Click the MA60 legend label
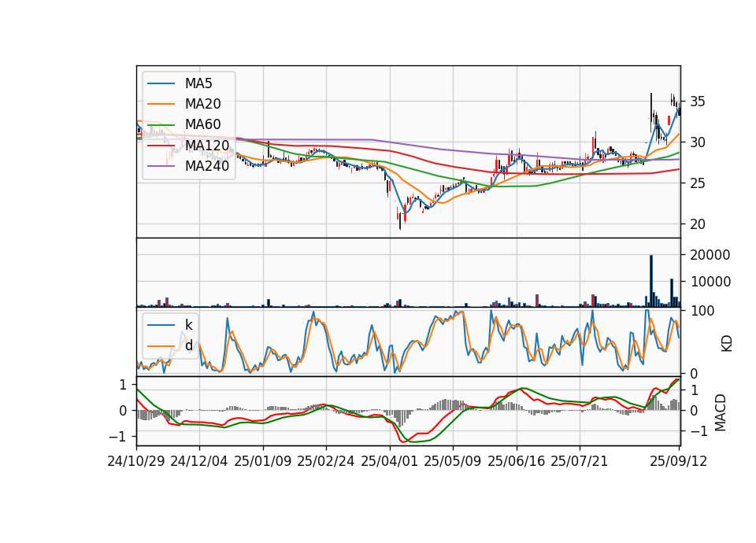This screenshot has height=543, width=756. pyautogui.click(x=202, y=124)
